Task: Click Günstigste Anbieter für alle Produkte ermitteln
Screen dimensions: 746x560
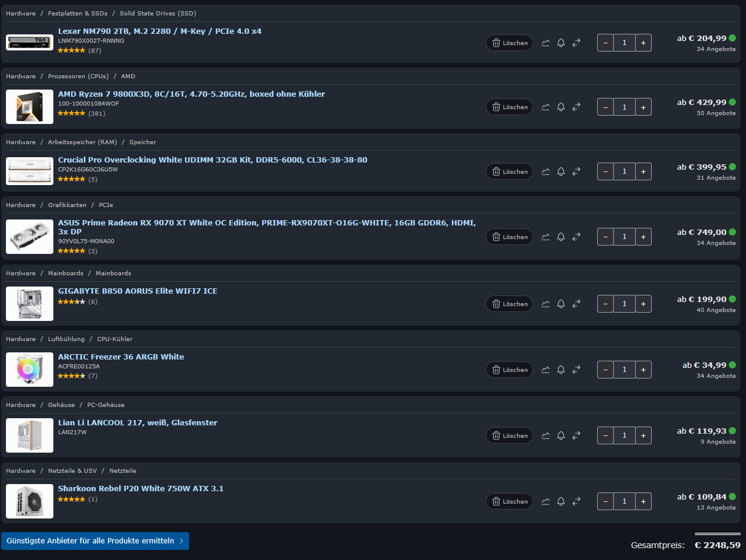Action: (x=95, y=541)
